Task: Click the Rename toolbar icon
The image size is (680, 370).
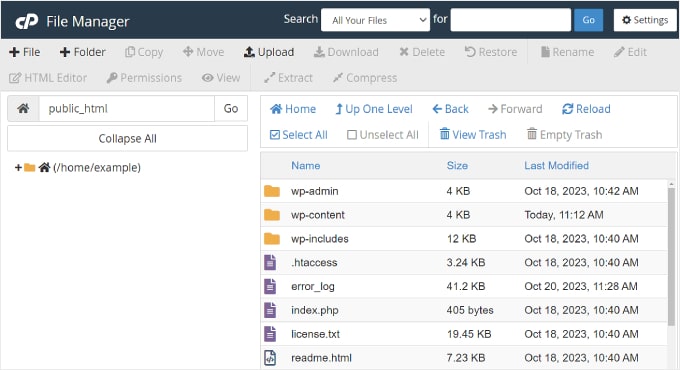Action: [545, 52]
